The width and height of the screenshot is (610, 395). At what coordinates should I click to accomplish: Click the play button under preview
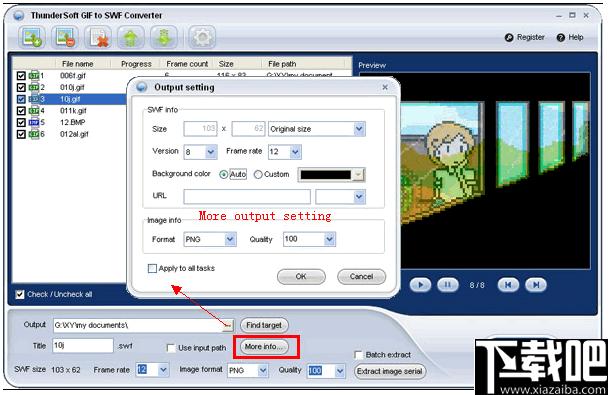coord(420,285)
